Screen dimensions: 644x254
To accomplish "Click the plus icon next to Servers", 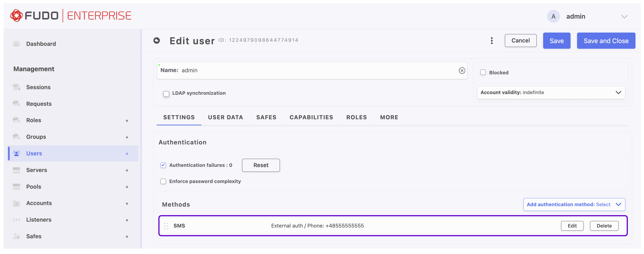I will tap(127, 170).
